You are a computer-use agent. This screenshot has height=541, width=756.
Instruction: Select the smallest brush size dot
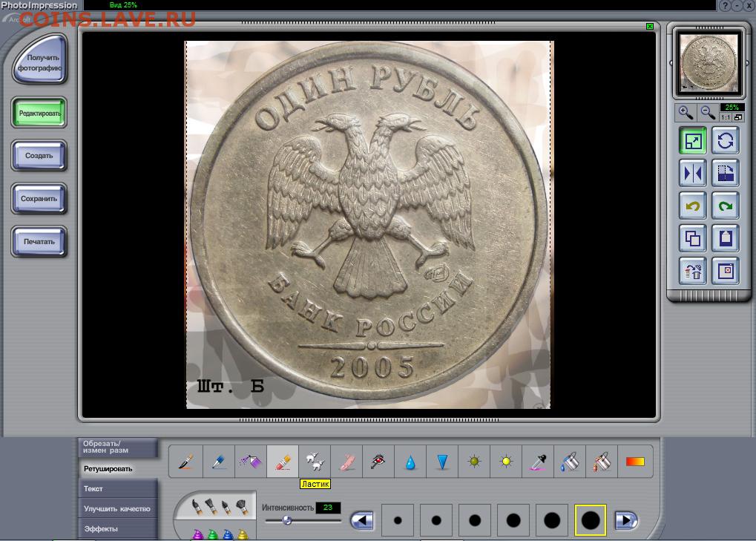pyautogui.click(x=398, y=520)
